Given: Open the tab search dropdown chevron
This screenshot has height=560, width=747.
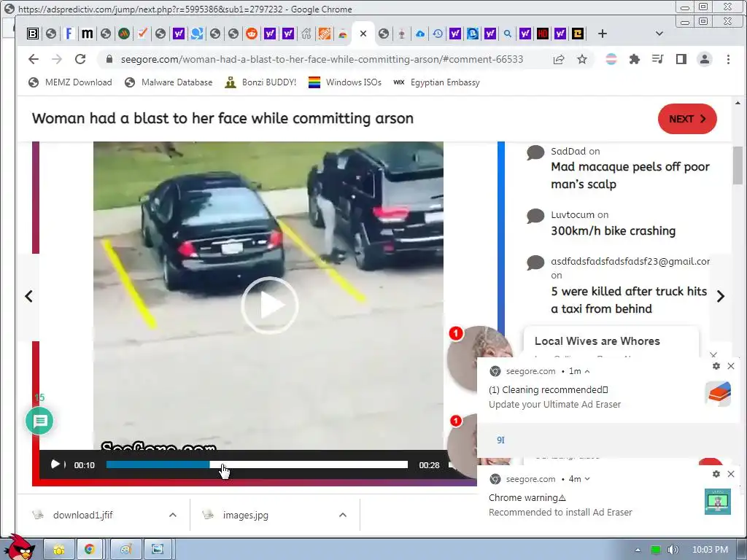Looking at the screenshot, I should pyautogui.click(x=659, y=34).
